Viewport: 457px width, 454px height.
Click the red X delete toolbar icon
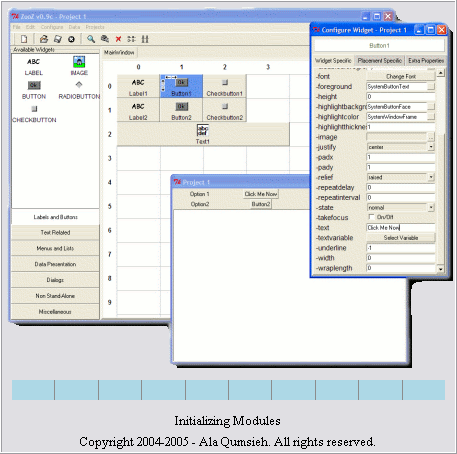coord(118,39)
